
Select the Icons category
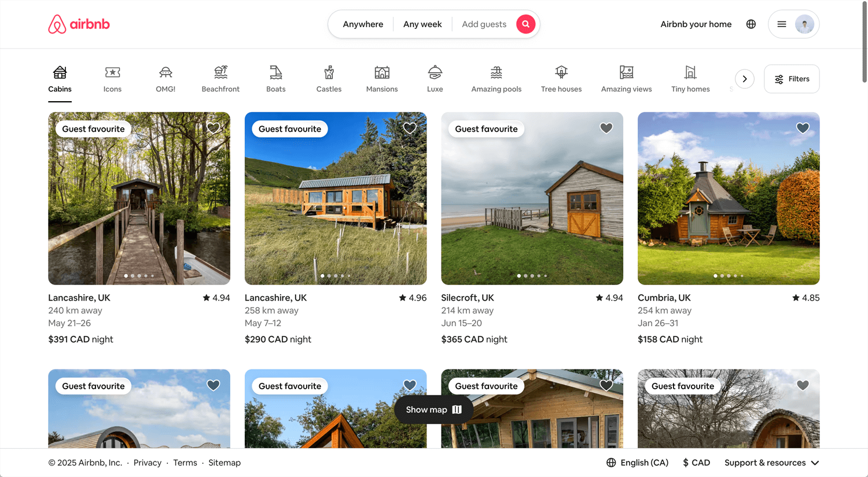[112, 79]
